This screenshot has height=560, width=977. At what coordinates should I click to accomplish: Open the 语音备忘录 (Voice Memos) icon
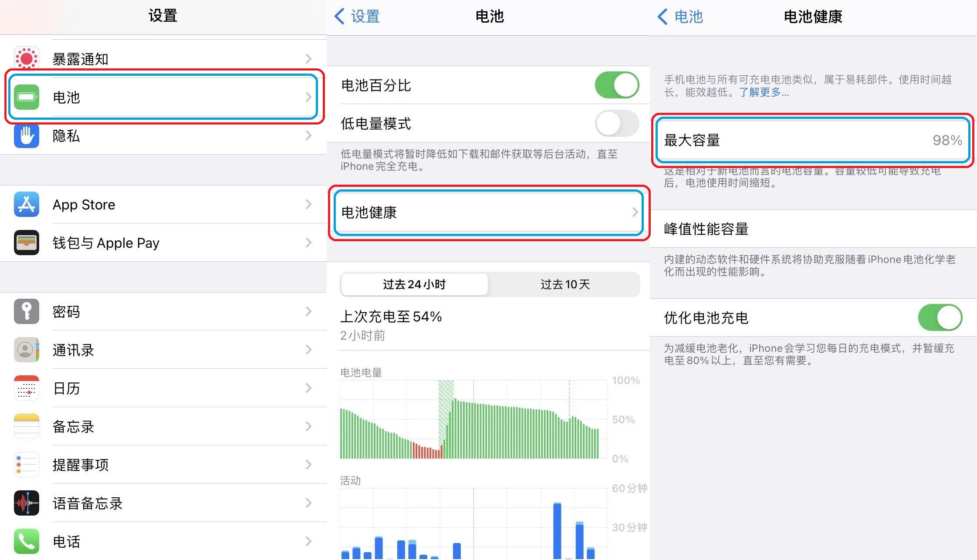click(27, 503)
